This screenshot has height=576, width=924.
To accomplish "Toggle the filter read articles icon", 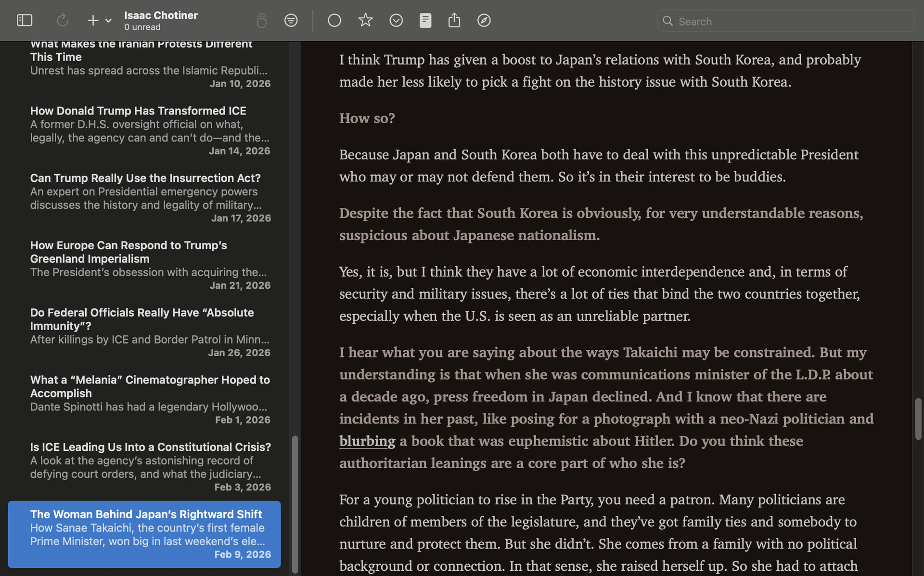I will coord(291,20).
